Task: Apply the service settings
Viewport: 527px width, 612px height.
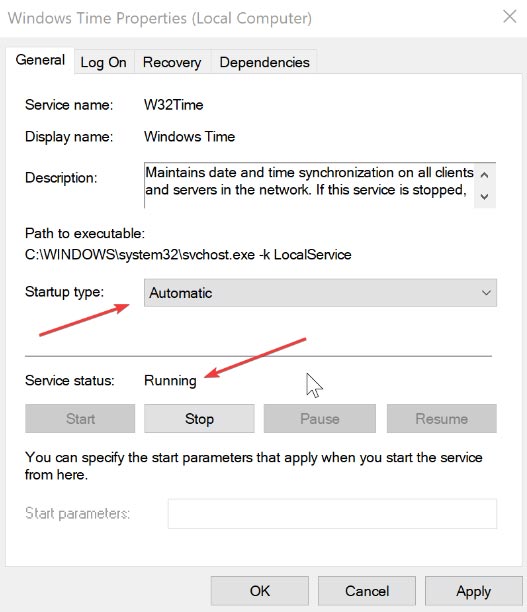Action: (x=474, y=591)
